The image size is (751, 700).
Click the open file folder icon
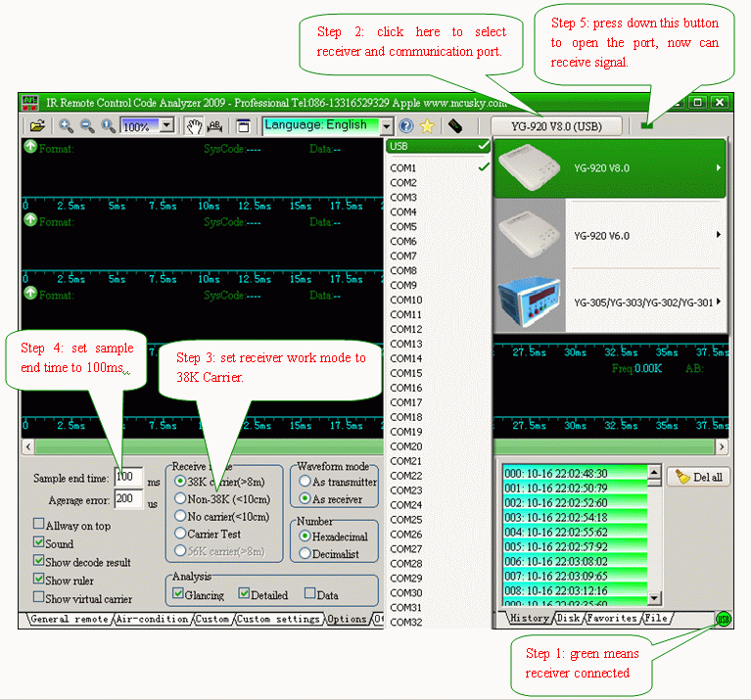(x=36, y=126)
